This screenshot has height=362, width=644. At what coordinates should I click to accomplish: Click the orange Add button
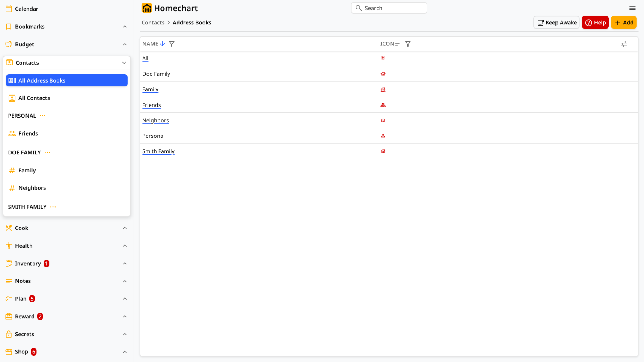(x=624, y=22)
